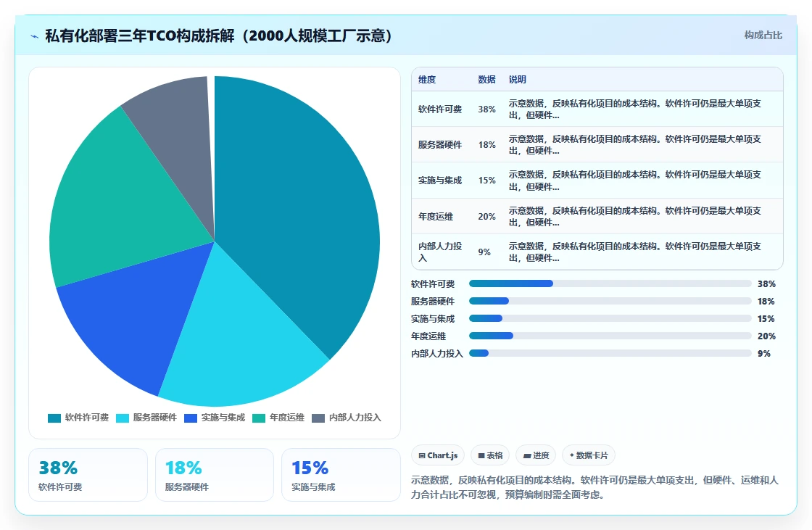
Task: Select the 数据卡片 tag chip
Action: pos(589,455)
